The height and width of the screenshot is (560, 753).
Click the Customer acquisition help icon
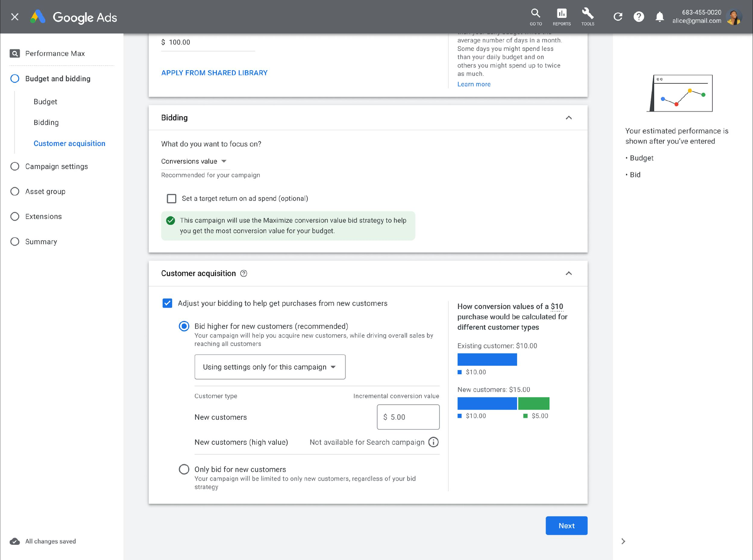[x=244, y=273]
